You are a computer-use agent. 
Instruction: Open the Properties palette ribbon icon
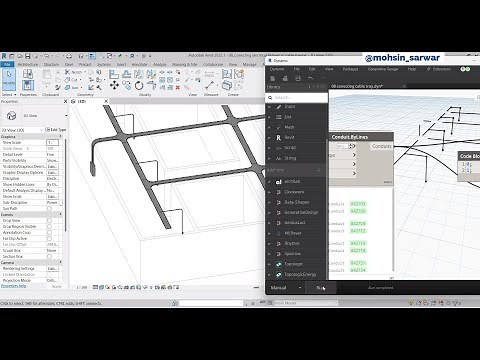[x=28, y=86]
